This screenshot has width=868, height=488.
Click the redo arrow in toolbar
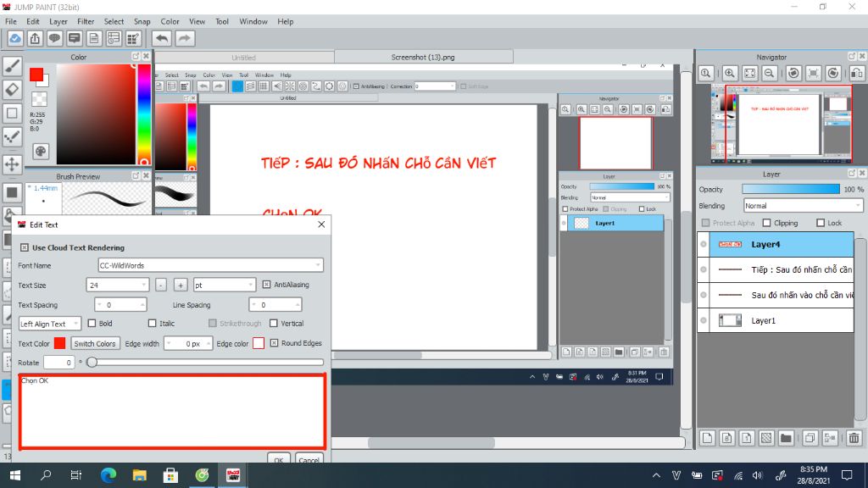point(185,38)
